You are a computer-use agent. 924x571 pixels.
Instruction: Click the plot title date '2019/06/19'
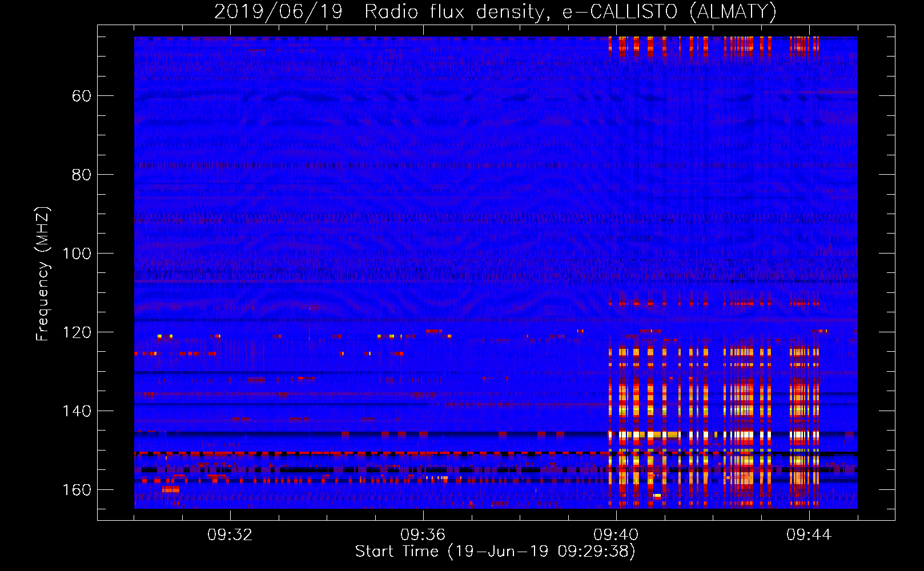pyautogui.click(x=278, y=11)
